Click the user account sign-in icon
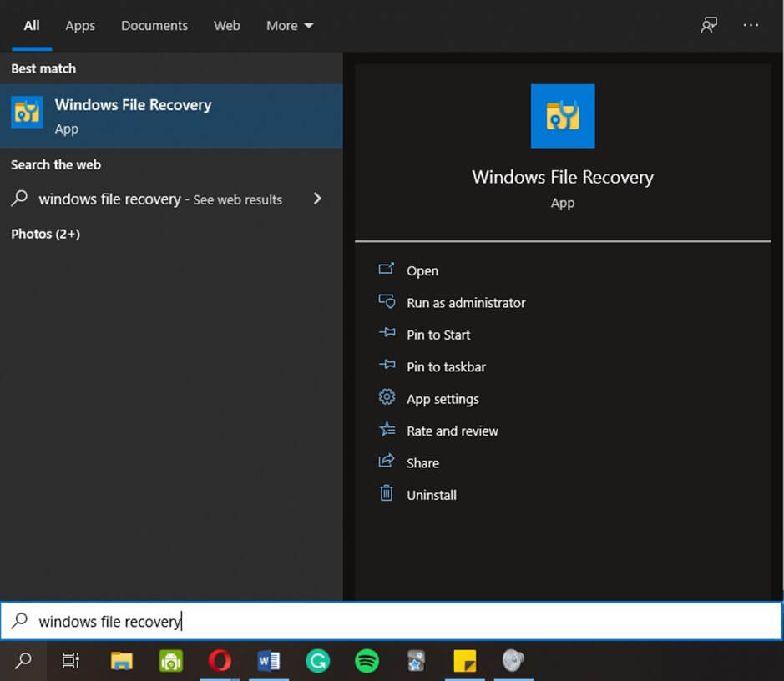This screenshot has width=784, height=681. point(709,25)
